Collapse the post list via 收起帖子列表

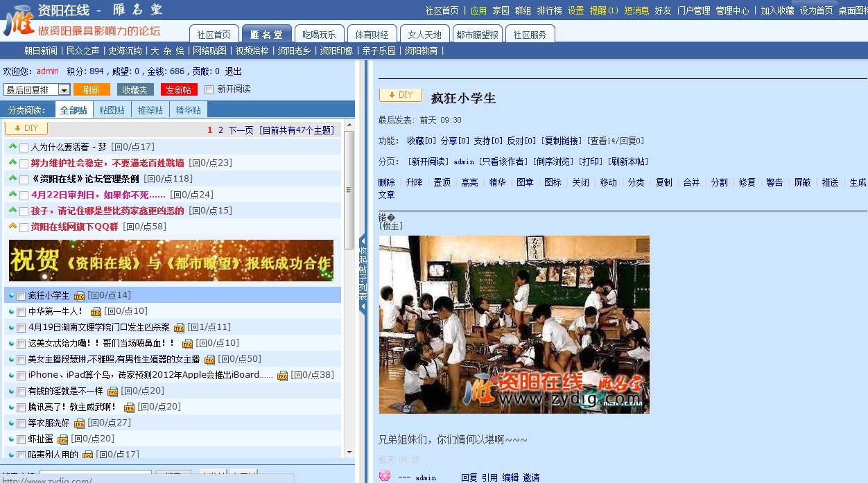tap(363, 273)
